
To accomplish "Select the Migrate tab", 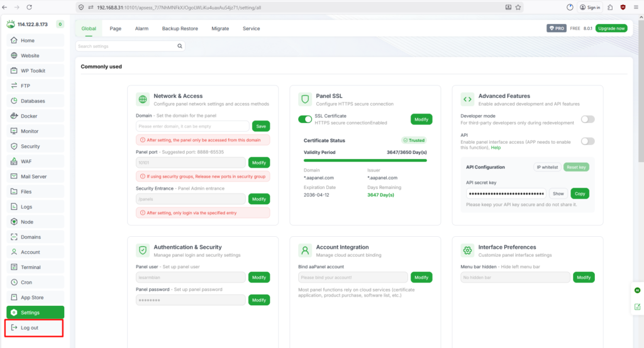I will [x=220, y=29].
